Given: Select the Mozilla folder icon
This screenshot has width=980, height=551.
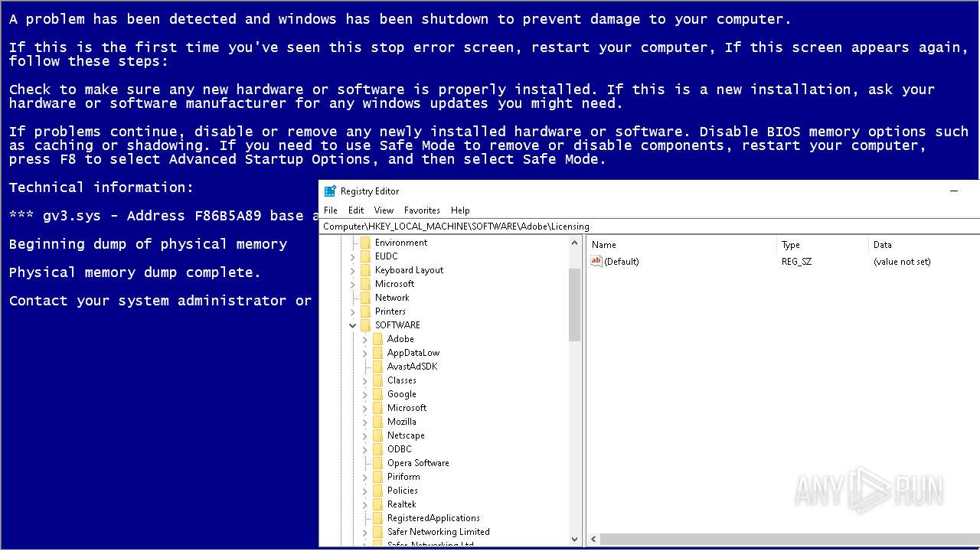Looking at the screenshot, I should (x=377, y=422).
